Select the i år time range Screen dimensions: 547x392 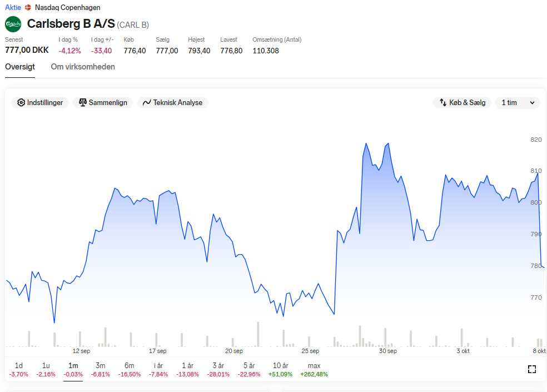pyautogui.click(x=158, y=370)
